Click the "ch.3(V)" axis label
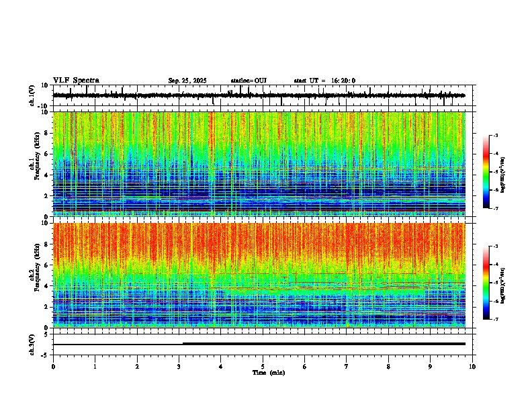This screenshot has height=411, width=532. click(x=32, y=345)
